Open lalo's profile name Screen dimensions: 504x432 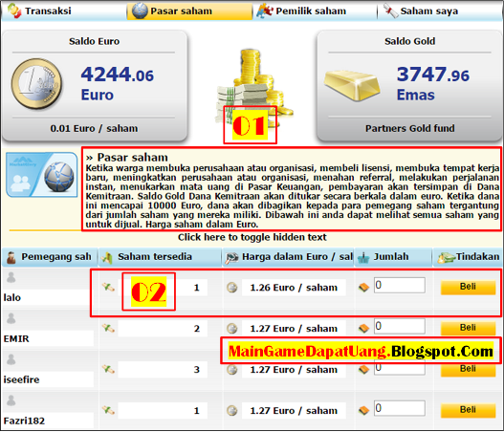coord(11,297)
